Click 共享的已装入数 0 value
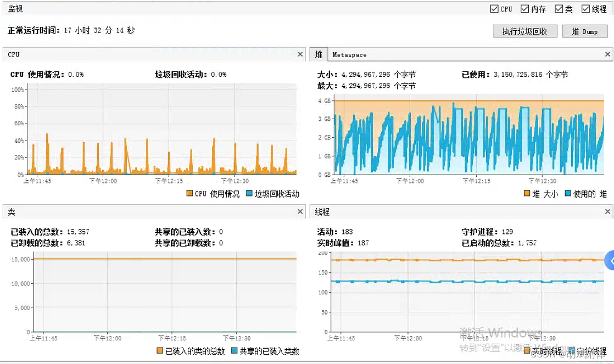614x364 pixels. pos(221,232)
